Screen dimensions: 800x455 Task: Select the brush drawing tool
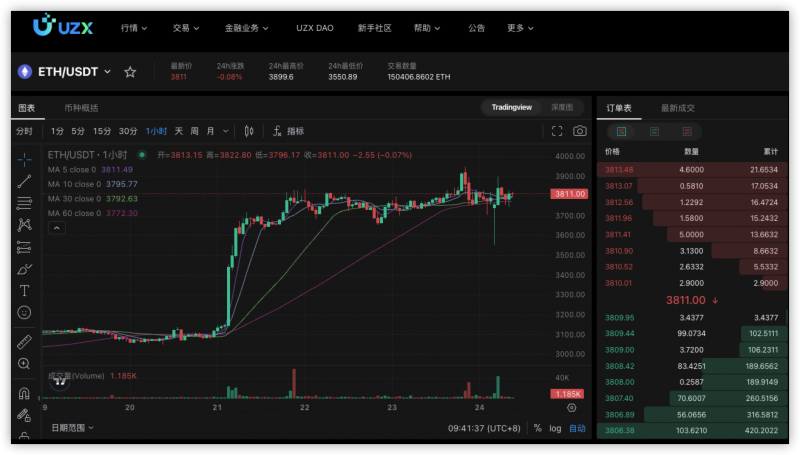tap(24, 269)
